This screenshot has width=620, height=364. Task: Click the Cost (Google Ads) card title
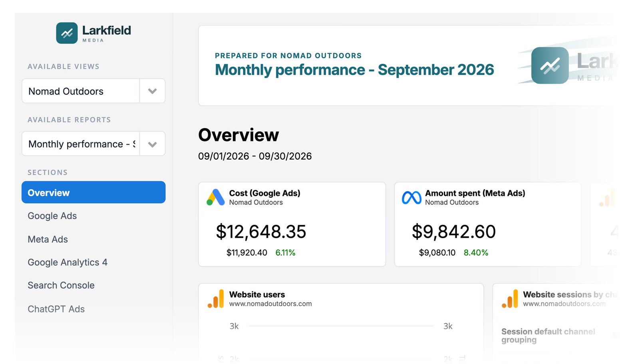tap(264, 193)
